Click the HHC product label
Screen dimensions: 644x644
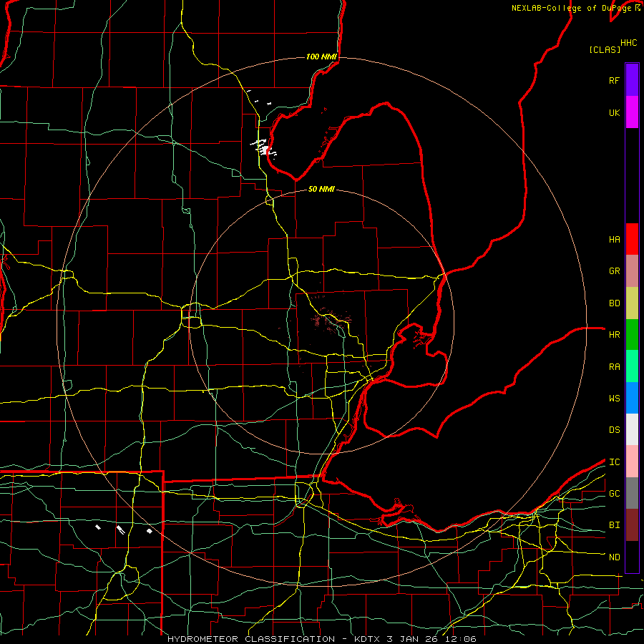pyautogui.click(x=628, y=43)
